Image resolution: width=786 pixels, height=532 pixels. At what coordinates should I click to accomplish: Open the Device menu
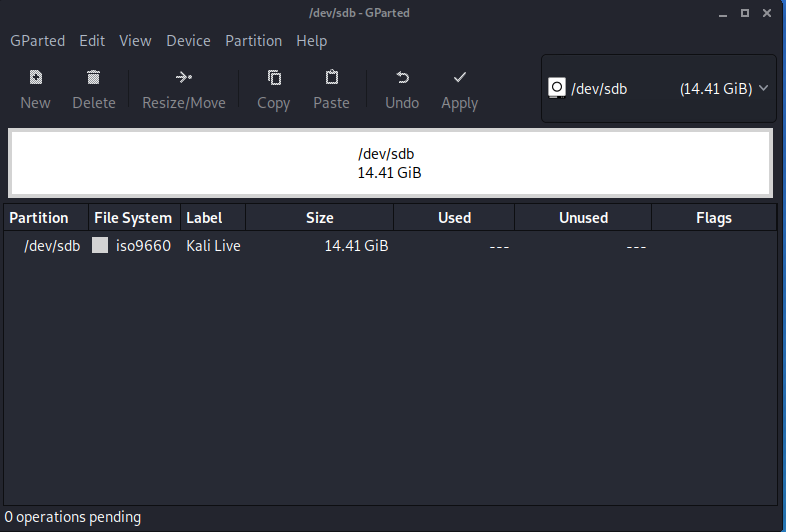point(188,41)
